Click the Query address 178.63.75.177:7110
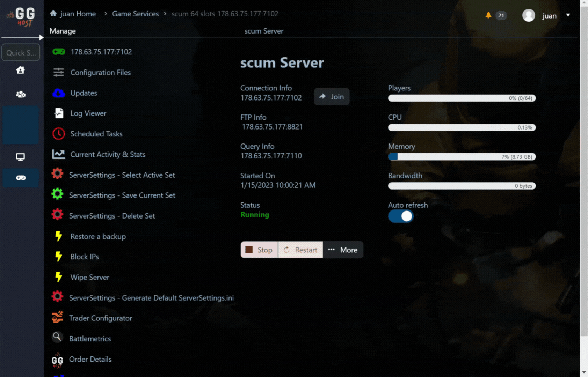588x377 pixels. click(271, 156)
